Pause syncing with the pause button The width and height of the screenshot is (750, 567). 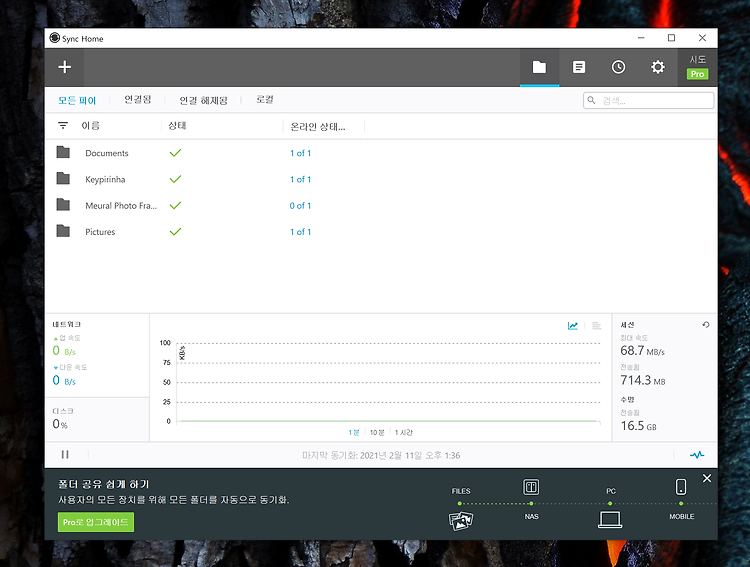tap(65, 455)
